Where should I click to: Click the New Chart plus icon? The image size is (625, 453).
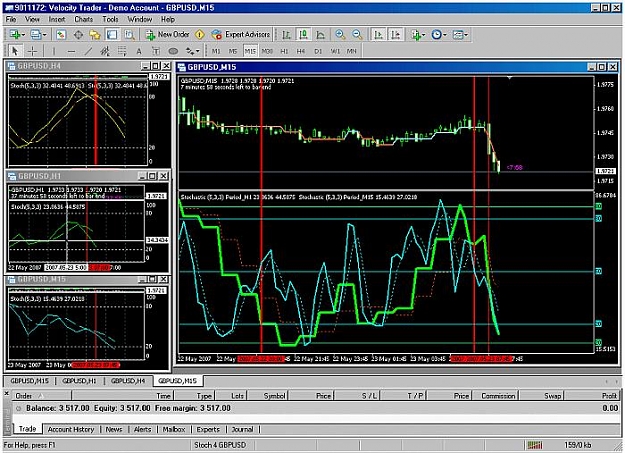(15, 35)
